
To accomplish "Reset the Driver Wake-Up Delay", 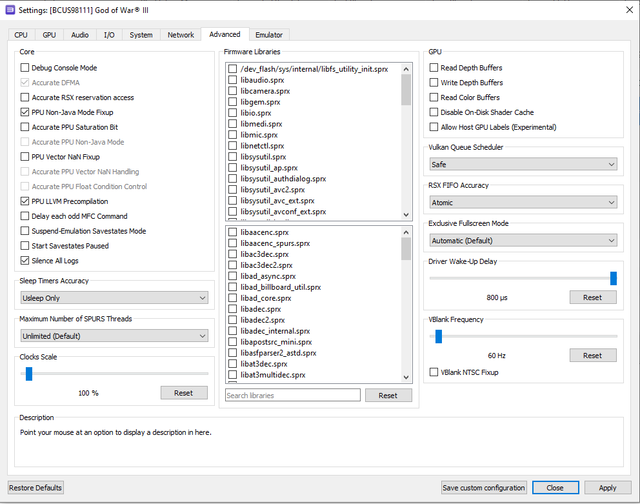I will click(593, 298).
